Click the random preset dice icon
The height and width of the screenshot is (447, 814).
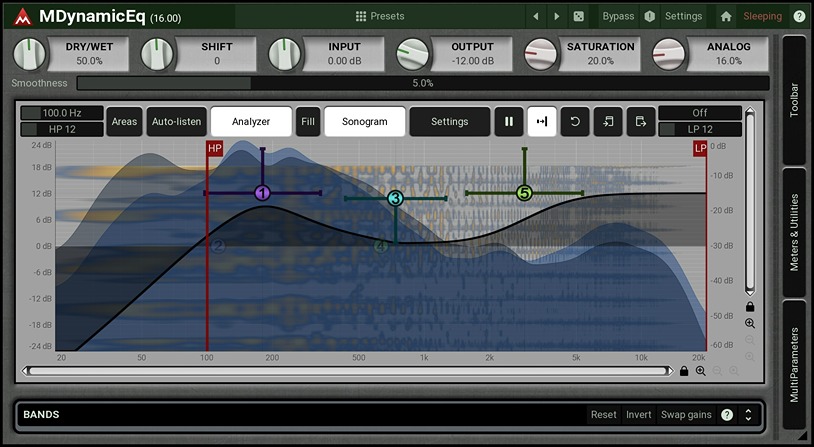pos(579,16)
